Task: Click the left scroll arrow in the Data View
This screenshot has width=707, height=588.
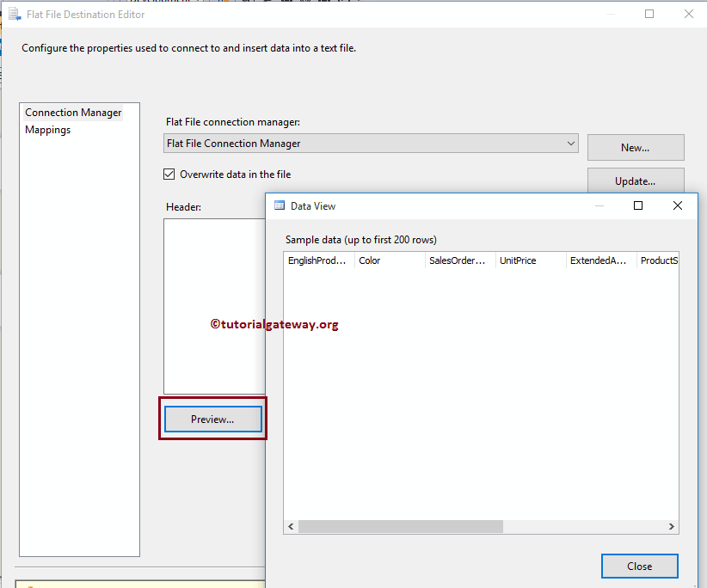Action: pos(291,526)
